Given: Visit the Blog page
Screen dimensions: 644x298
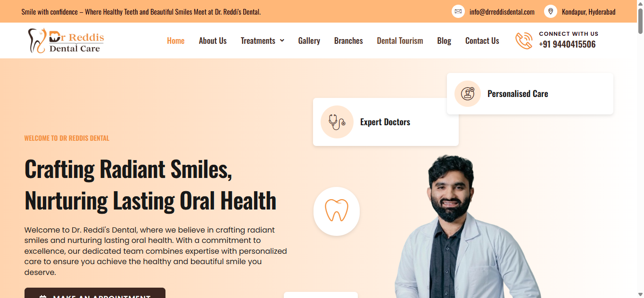Looking at the screenshot, I should (444, 41).
